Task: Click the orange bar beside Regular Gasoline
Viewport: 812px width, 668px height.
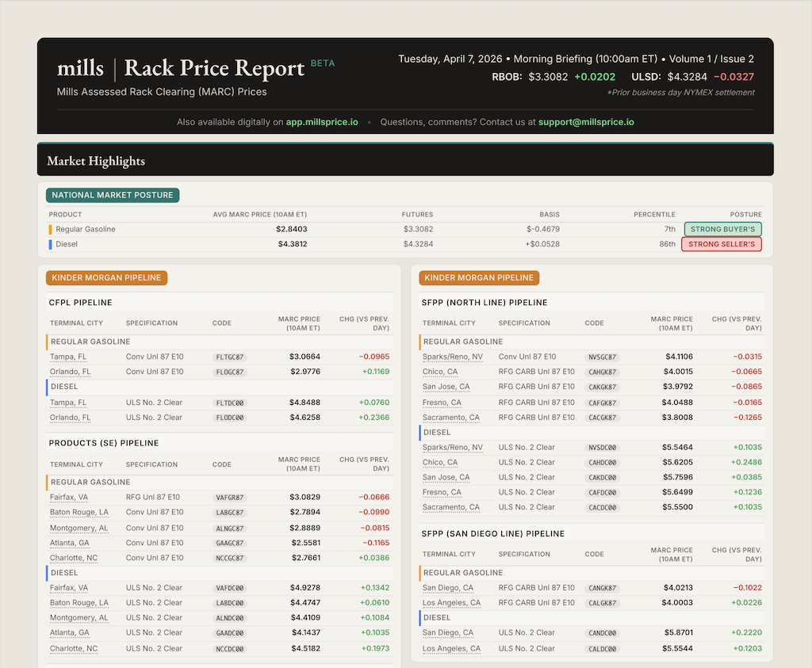Action: pyautogui.click(x=48, y=228)
